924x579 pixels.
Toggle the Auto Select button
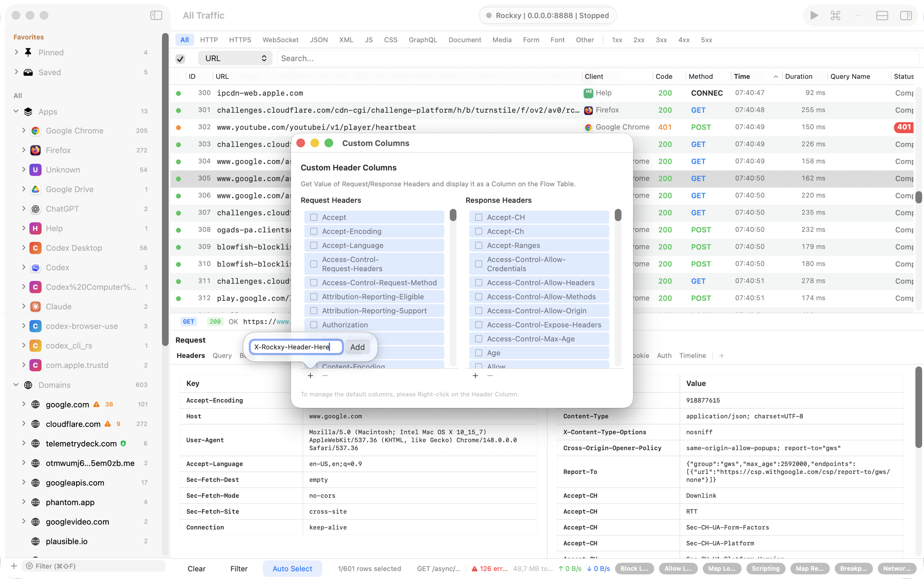point(292,569)
